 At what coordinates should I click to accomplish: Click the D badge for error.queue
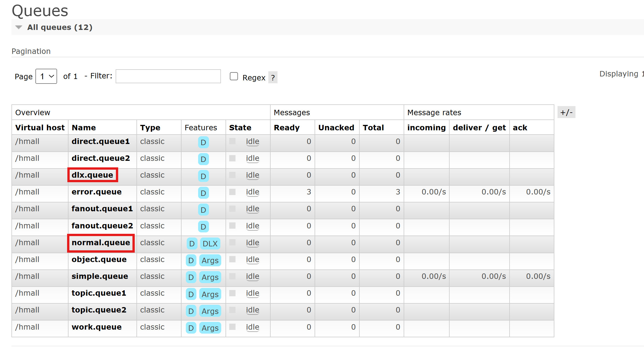click(203, 193)
